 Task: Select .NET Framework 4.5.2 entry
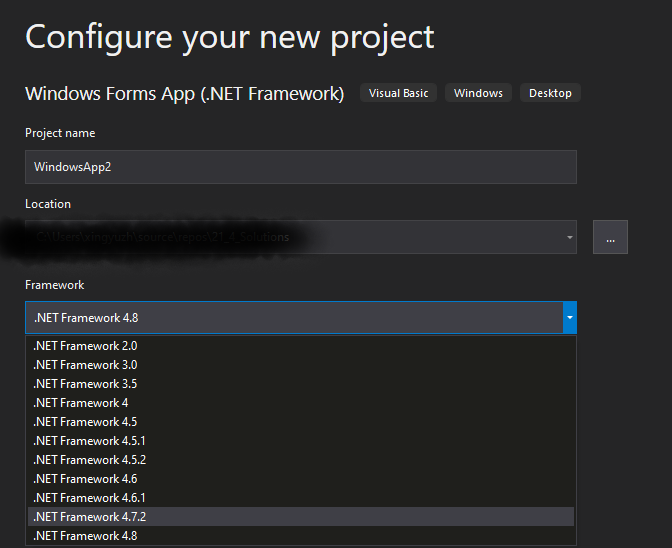tap(300, 460)
